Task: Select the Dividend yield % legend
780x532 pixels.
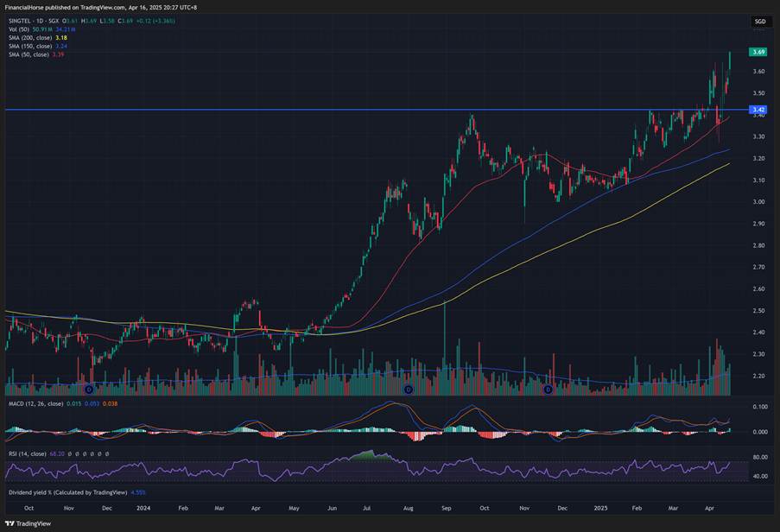Action: (x=67, y=492)
